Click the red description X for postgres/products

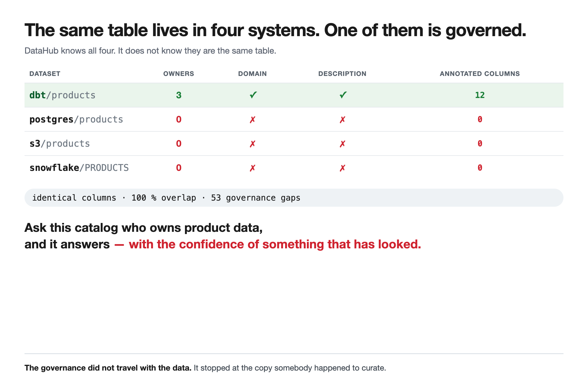[342, 119]
